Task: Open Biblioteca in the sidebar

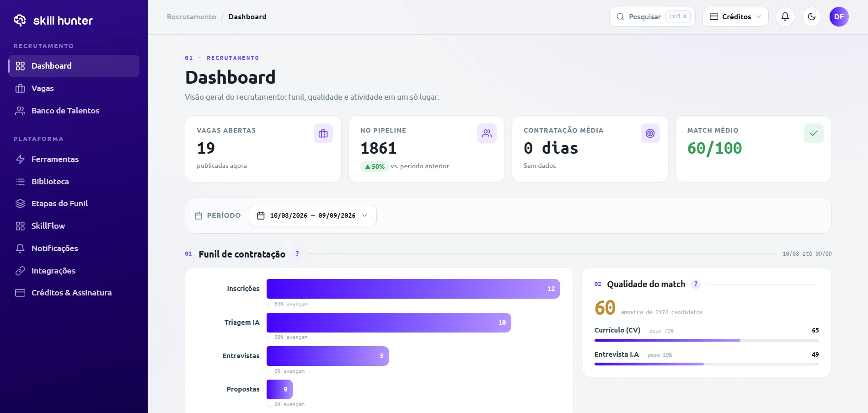Action: (x=74, y=182)
